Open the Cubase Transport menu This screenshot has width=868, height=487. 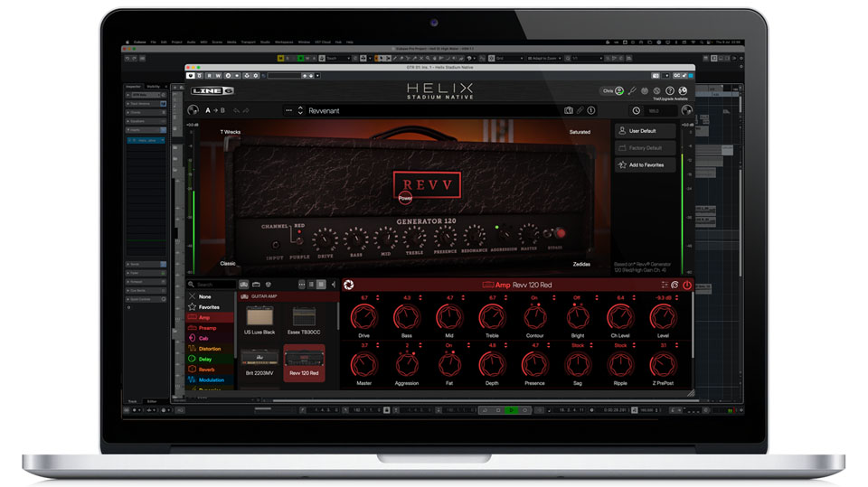click(248, 42)
